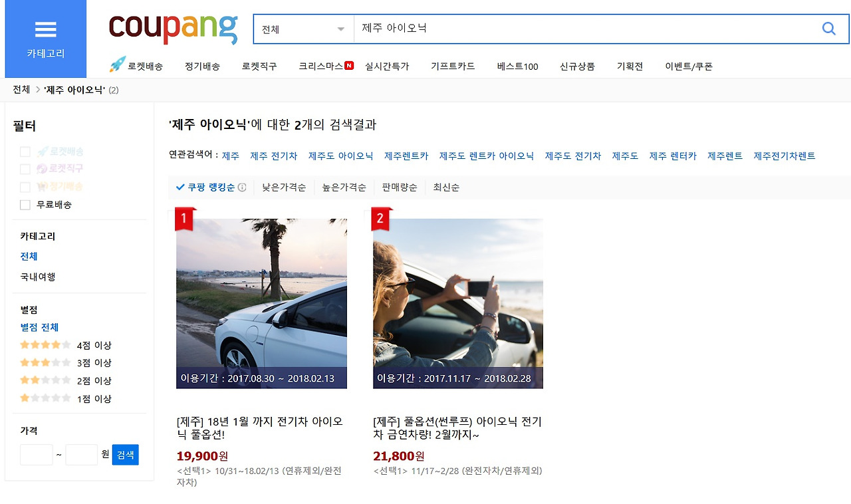Click the info icon beside 쿠팡 랭킹순
Screen dimensions: 851x504
pos(243,188)
